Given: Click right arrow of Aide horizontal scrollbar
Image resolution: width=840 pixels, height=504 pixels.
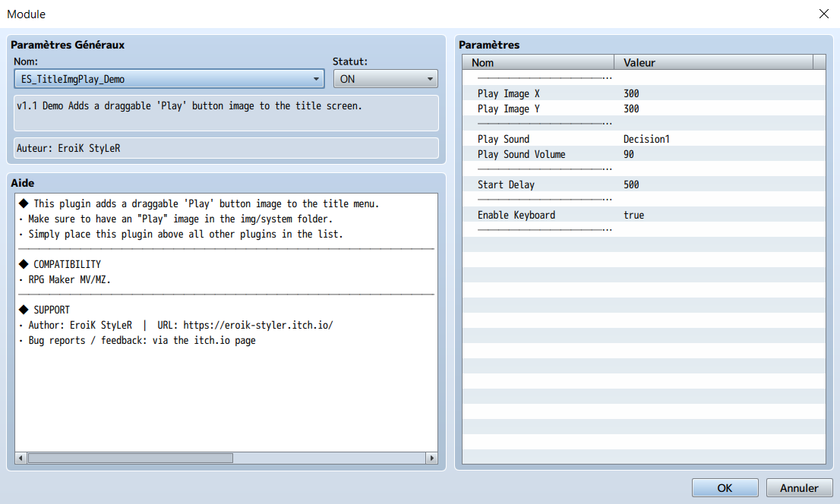Looking at the screenshot, I should [432, 458].
